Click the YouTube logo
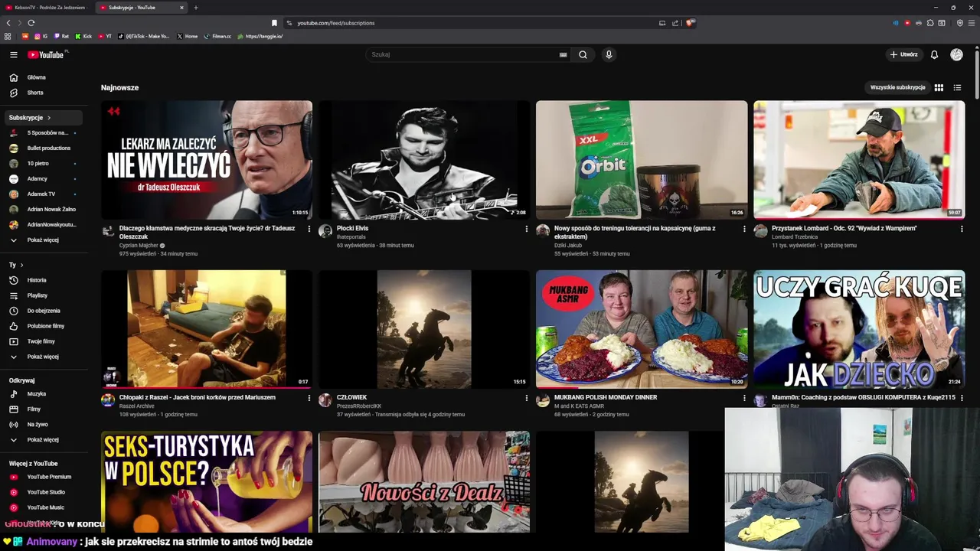Screen dimensions: 980x551 pos(47,54)
